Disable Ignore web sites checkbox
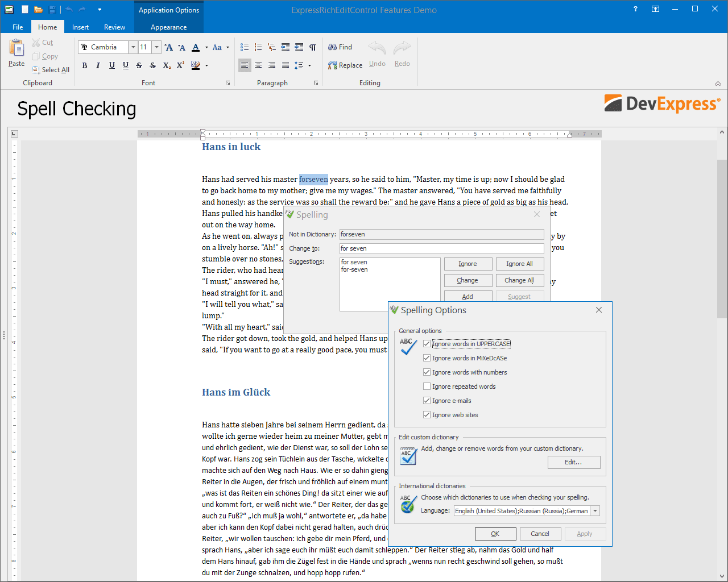 tap(427, 415)
